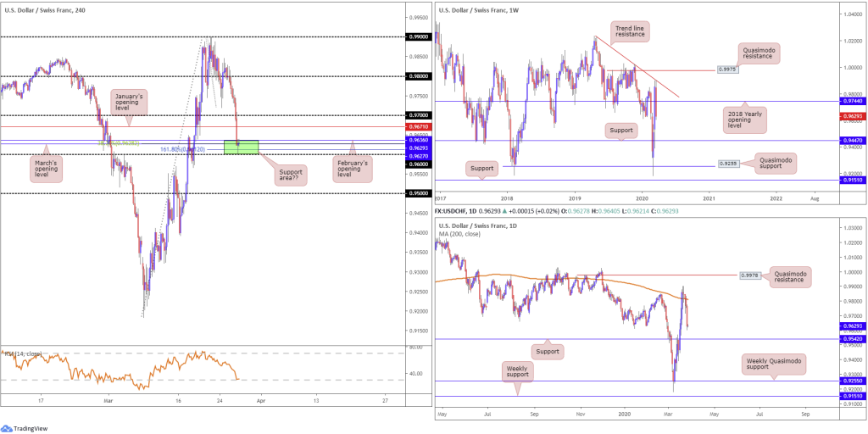Click the February's opening level callout
The width and height of the screenshot is (868, 434).
click(353, 167)
